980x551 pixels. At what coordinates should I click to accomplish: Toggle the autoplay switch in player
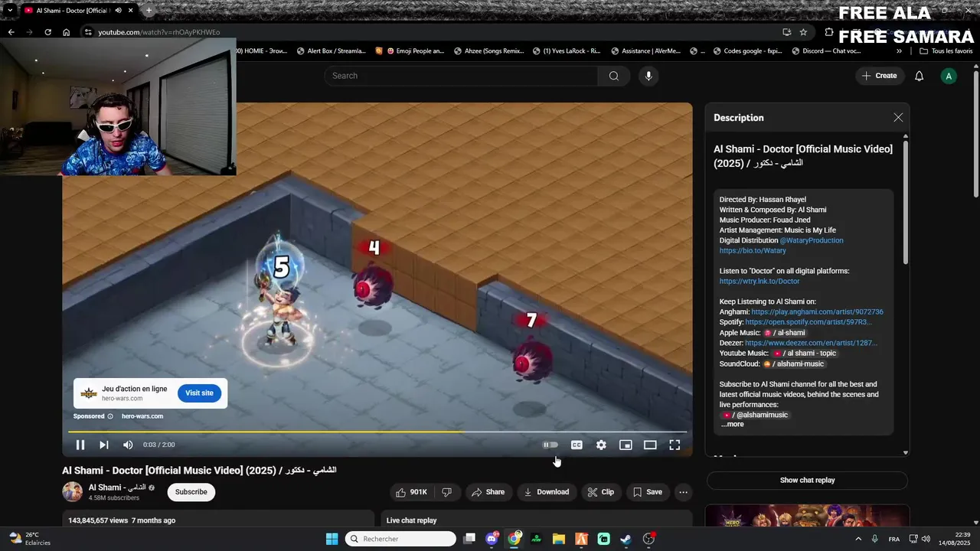click(x=550, y=445)
